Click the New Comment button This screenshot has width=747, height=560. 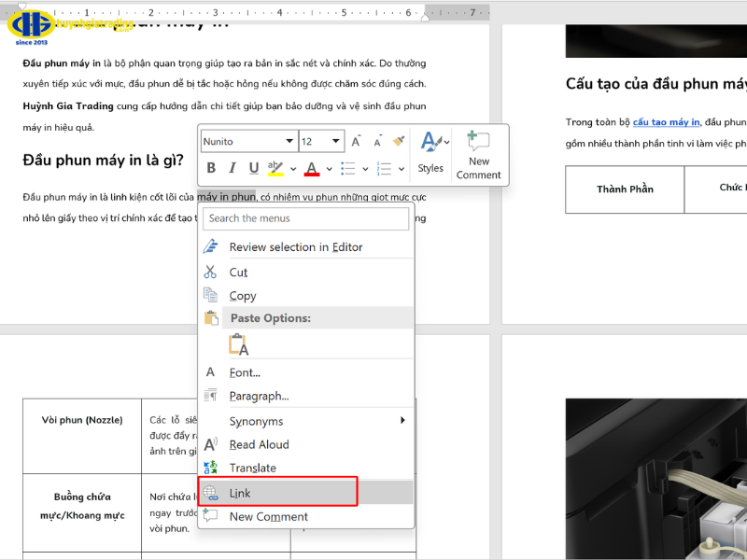[479, 159]
